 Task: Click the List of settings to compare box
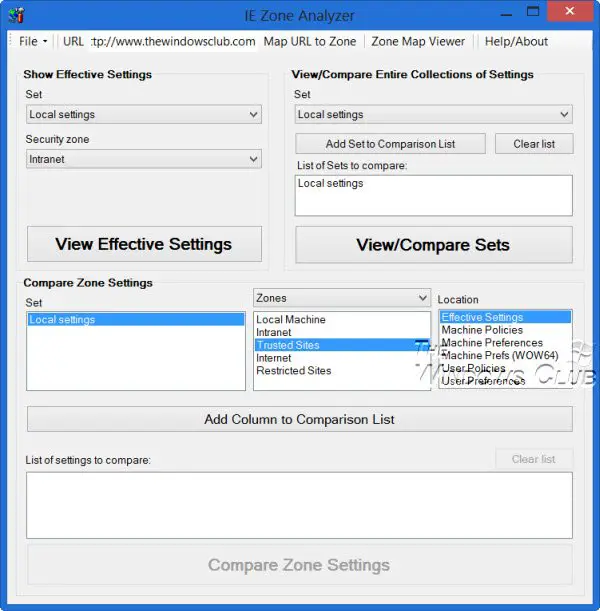(x=299, y=505)
